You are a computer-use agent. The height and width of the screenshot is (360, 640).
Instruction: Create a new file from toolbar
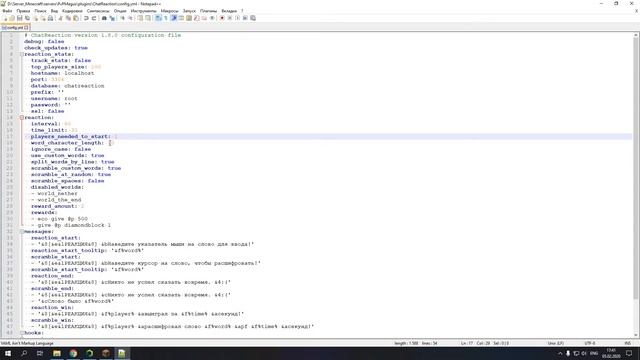tap(5, 18)
